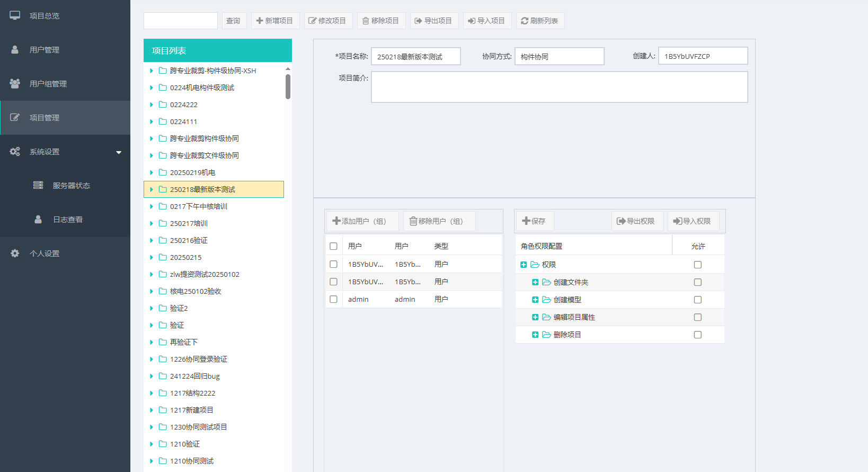Click the 修改项目 edit icon button
The width and height of the screenshot is (868, 472).
(327, 21)
